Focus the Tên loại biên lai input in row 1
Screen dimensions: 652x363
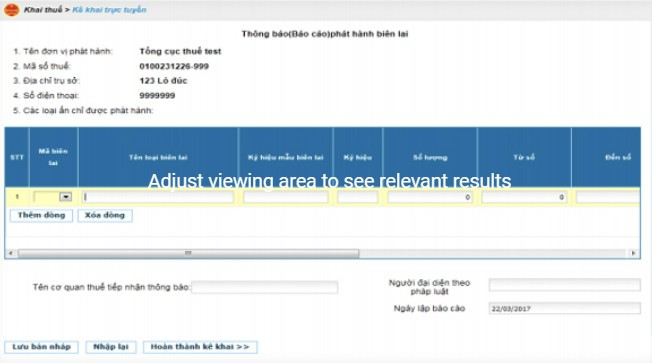158,197
